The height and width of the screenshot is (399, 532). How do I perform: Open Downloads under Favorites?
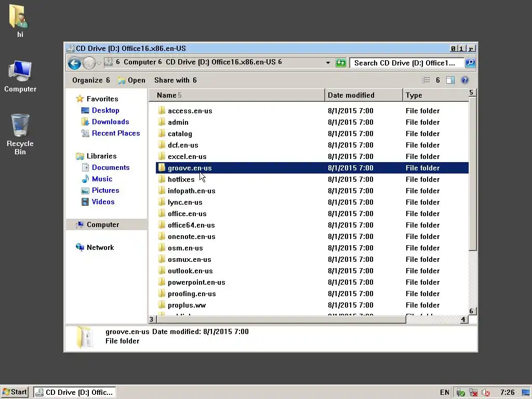click(x=105, y=122)
